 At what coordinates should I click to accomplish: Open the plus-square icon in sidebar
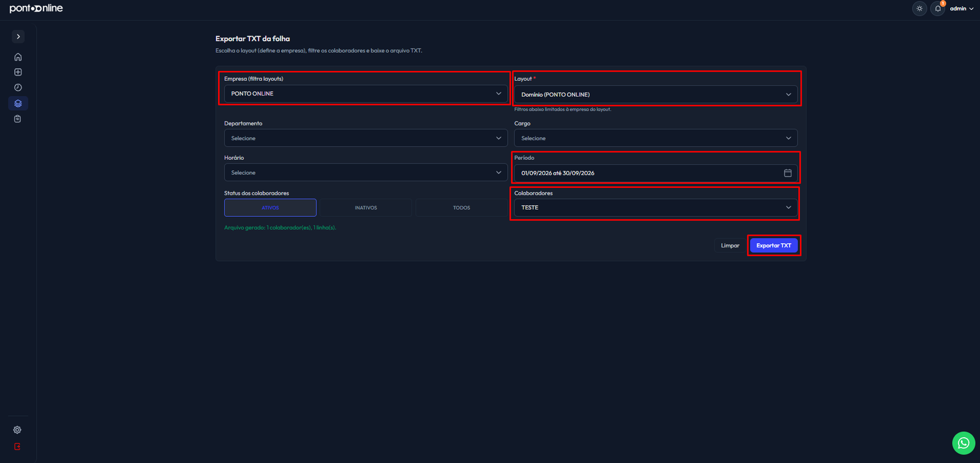coord(18,72)
